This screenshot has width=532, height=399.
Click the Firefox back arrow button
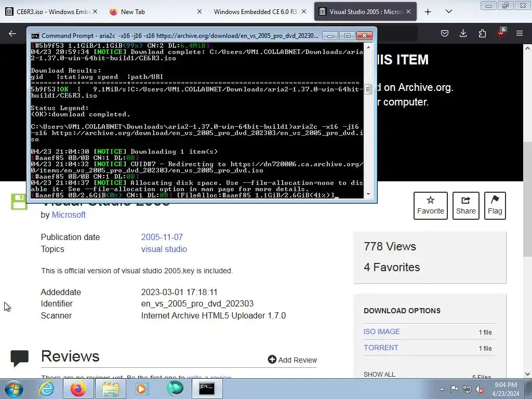[x=12, y=33]
